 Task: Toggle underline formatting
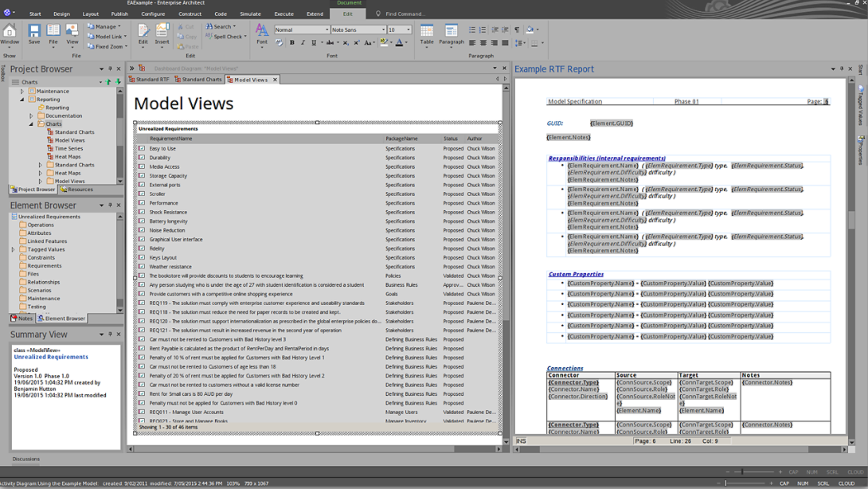click(x=313, y=43)
